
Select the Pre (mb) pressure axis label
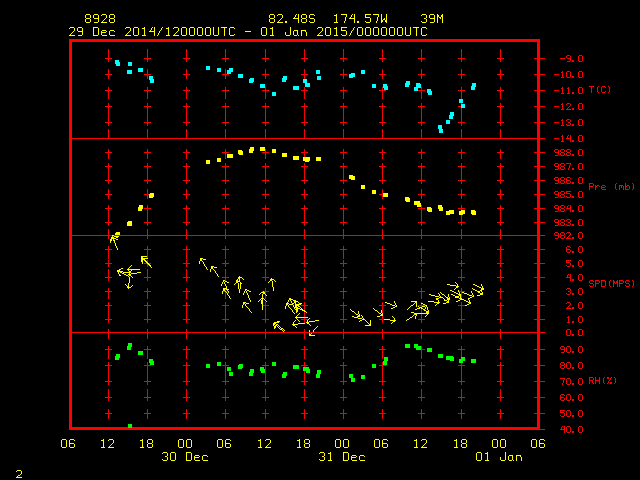point(611,187)
